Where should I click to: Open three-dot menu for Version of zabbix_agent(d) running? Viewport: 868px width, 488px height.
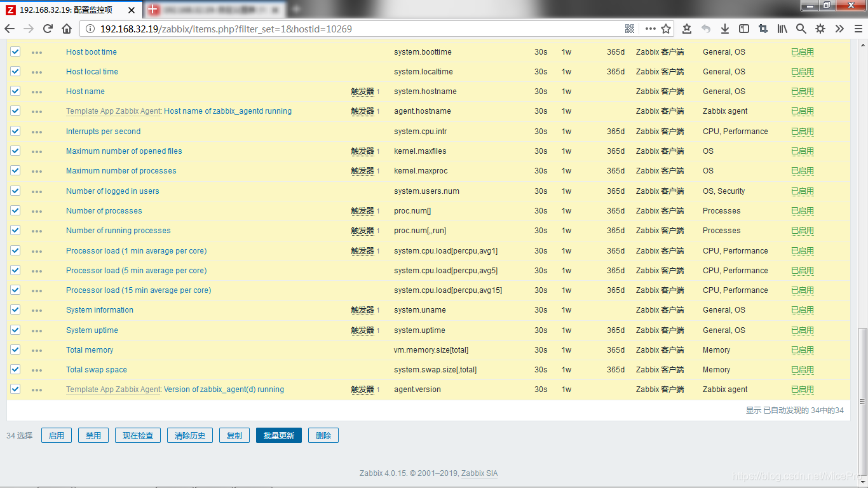point(37,390)
